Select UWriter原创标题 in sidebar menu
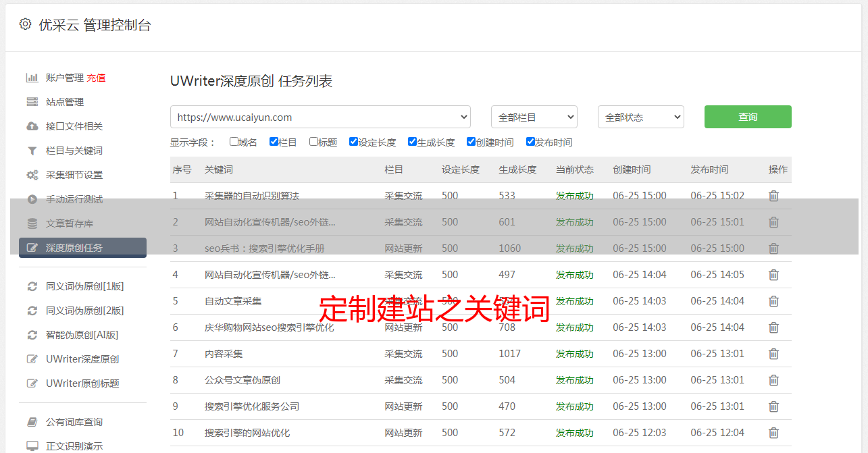The width and height of the screenshot is (868, 453). point(82,383)
